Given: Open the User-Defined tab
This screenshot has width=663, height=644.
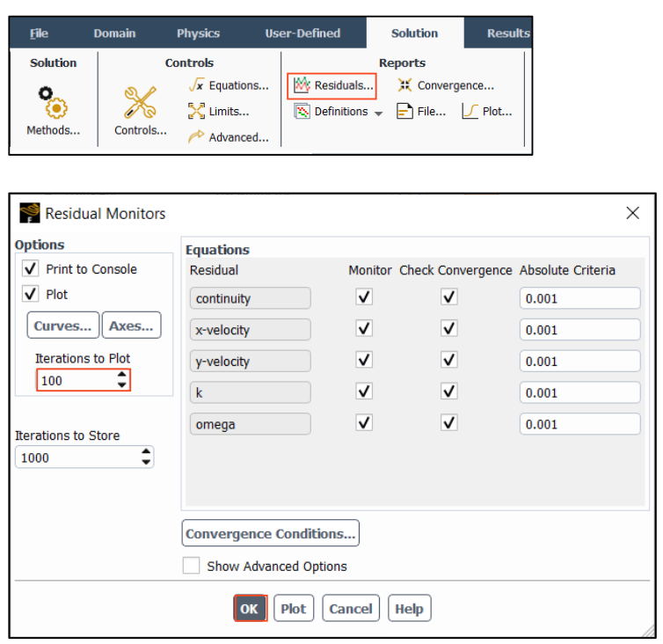Looking at the screenshot, I should (x=302, y=33).
